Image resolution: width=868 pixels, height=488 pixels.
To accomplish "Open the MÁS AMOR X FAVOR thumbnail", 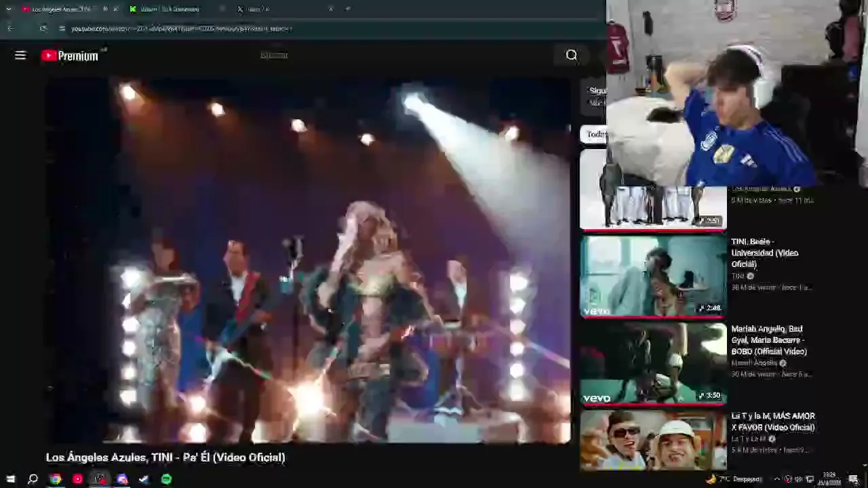I will pyautogui.click(x=653, y=439).
